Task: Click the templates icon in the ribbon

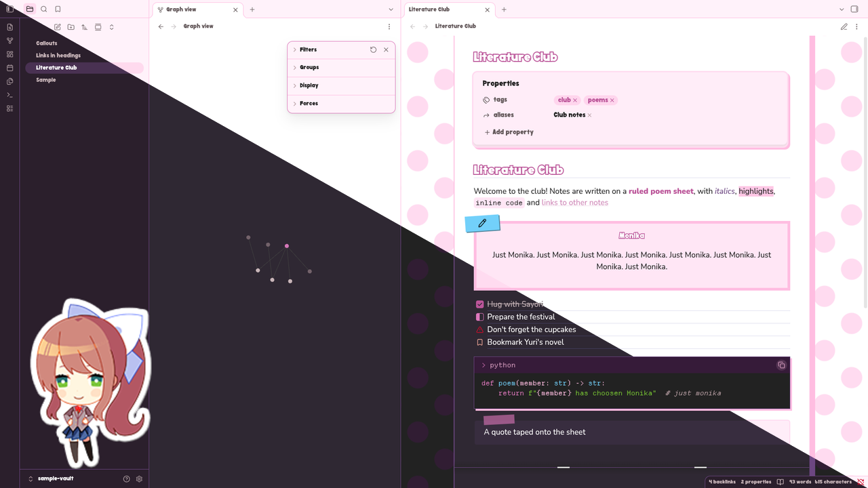Action: pyautogui.click(x=9, y=81)
